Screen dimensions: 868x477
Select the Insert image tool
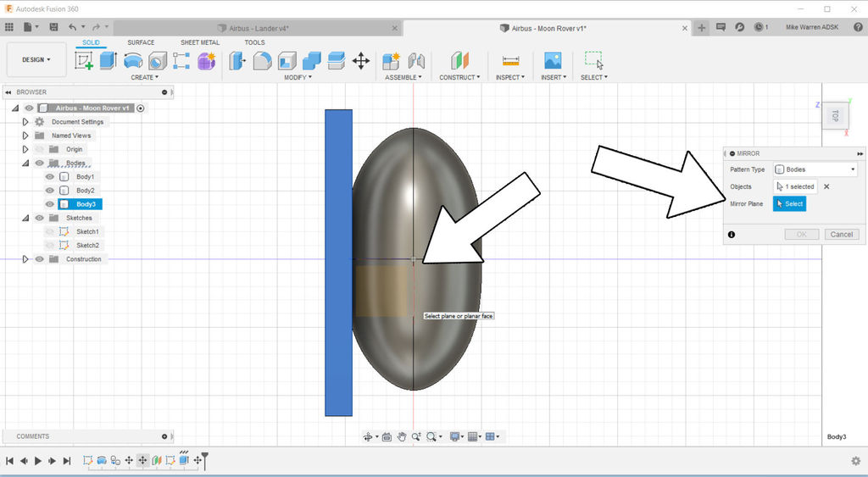click(x=553, y=61)
